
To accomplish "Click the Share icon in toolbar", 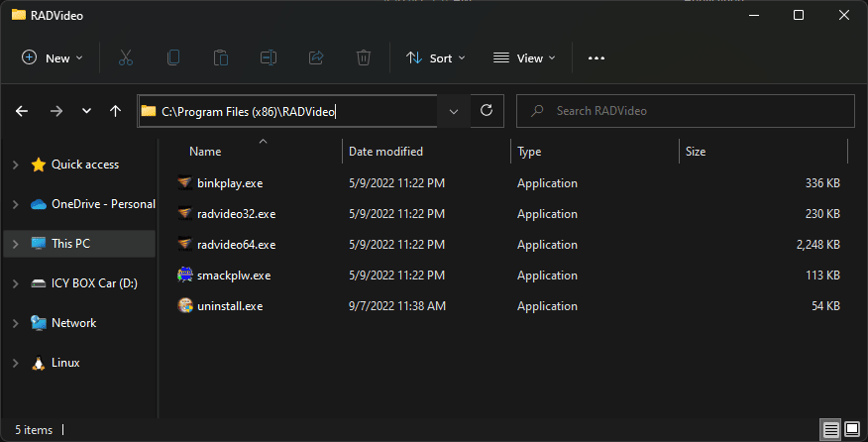I will [x=316, y=57].
